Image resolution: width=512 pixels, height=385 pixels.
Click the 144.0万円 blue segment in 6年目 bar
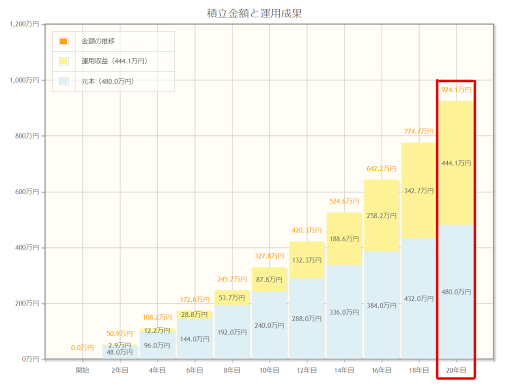point(195,339)
